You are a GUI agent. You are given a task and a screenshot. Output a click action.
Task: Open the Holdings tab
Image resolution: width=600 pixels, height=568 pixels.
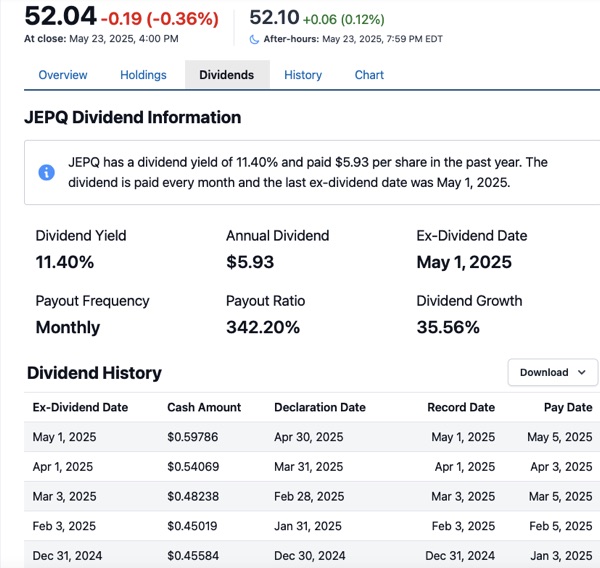point(143,75)
